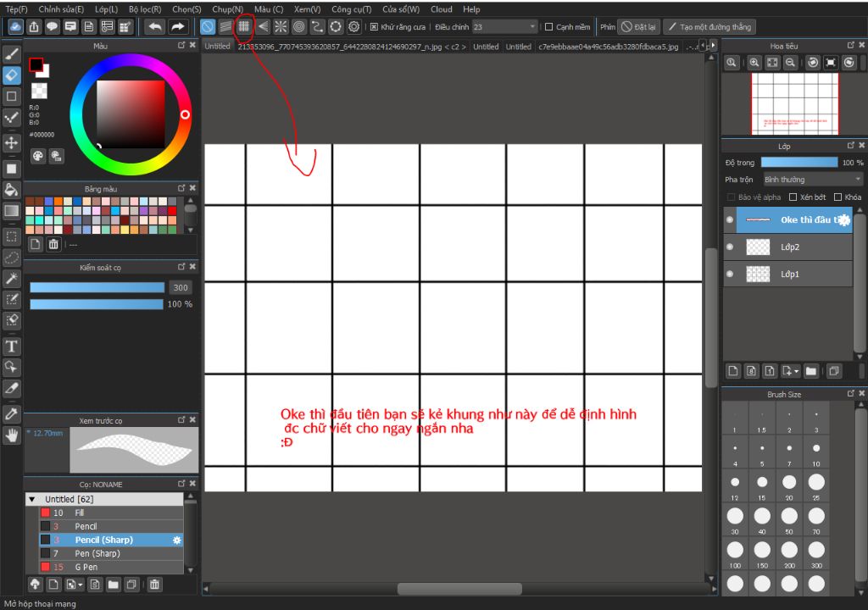Zoom out using Hoa tiêu magnifier minus

(x=791, y=63)
